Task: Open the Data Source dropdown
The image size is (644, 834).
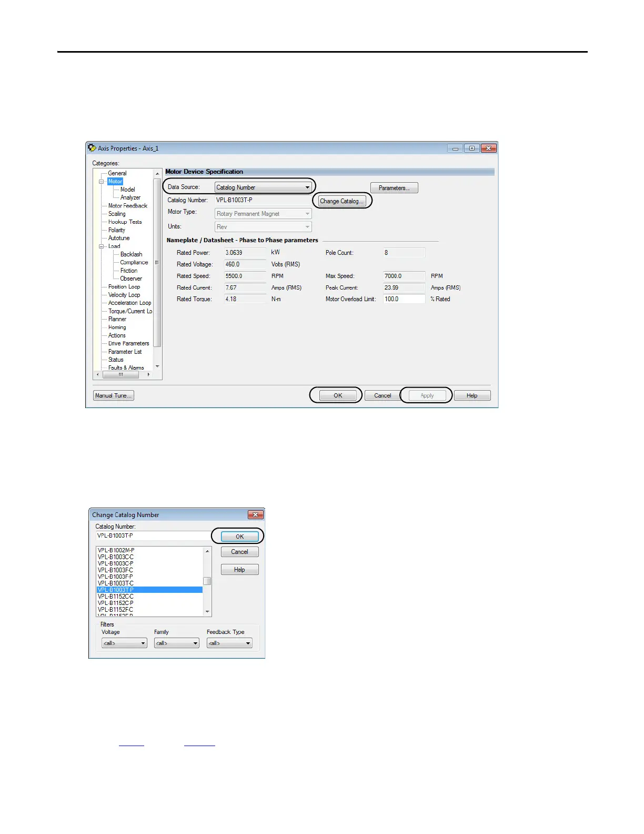Action: click(x=263, y=187)
